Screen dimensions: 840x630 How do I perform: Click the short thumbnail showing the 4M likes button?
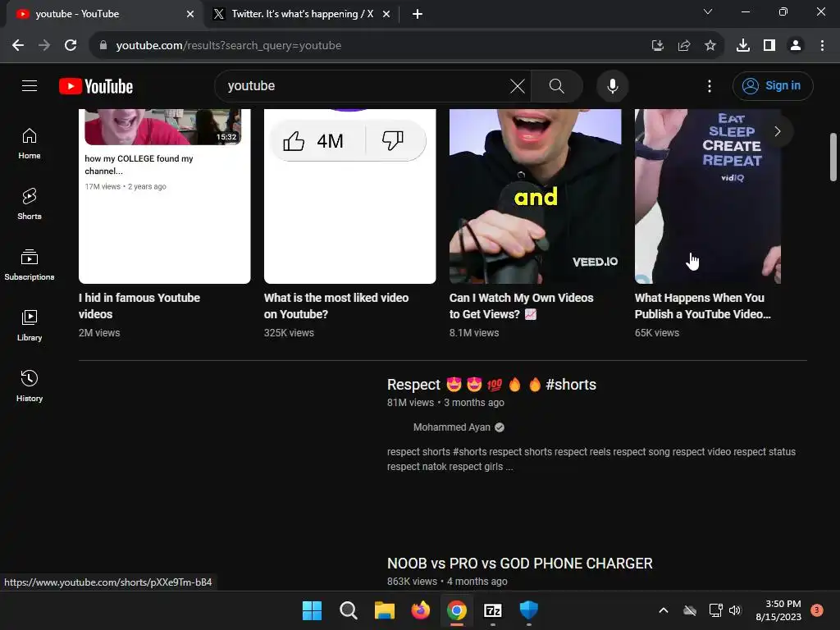tap(349, 196)
